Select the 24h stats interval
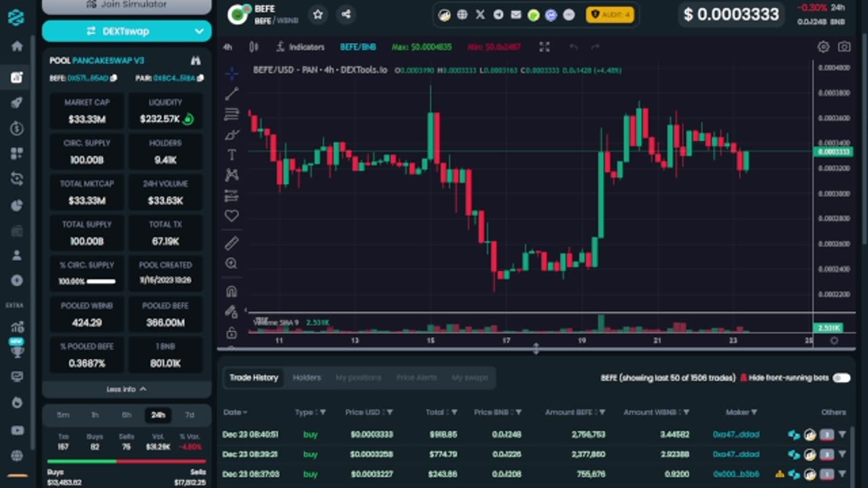The height and width of the screenshot is (488, 868). click(158, 415)
